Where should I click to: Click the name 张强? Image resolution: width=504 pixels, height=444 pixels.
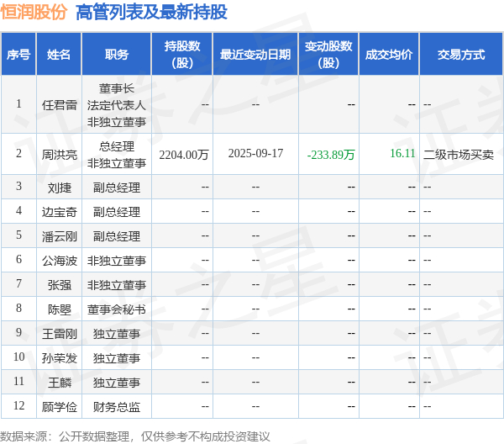59,285
